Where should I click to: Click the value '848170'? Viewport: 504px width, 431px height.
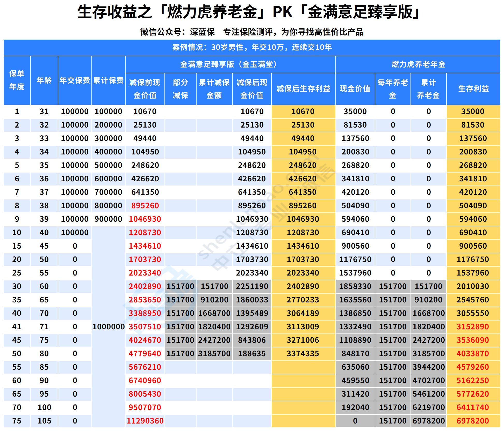[355, 354]
